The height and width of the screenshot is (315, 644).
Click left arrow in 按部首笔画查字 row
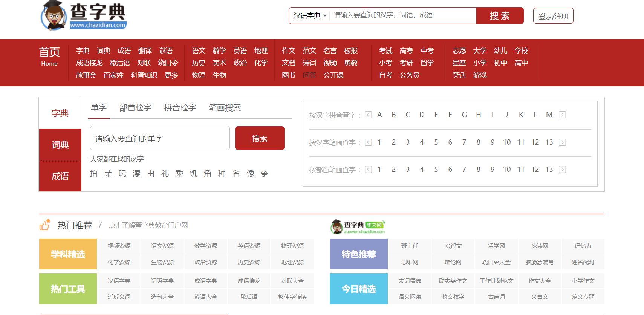click(368, 170)
